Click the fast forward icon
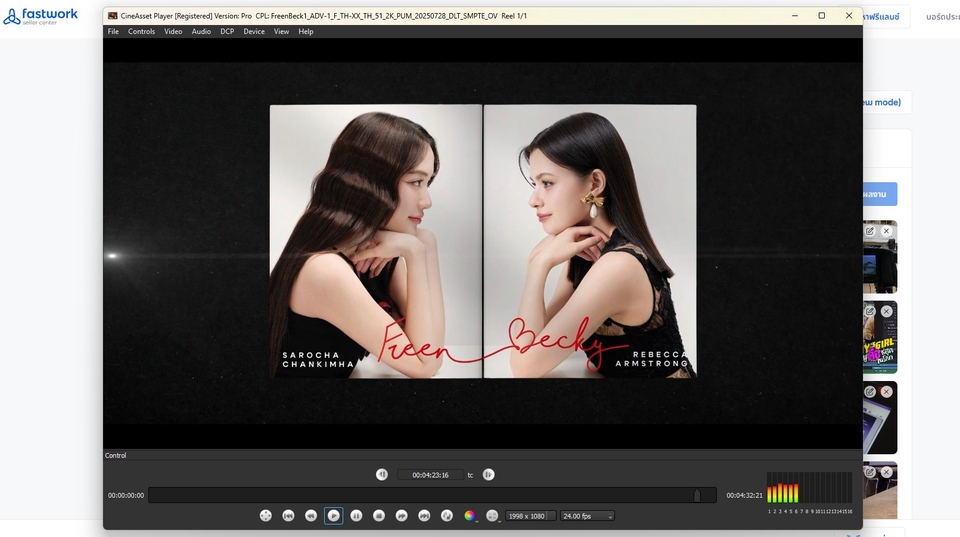Screen dimensions: 960x537 tap(402, 516)
